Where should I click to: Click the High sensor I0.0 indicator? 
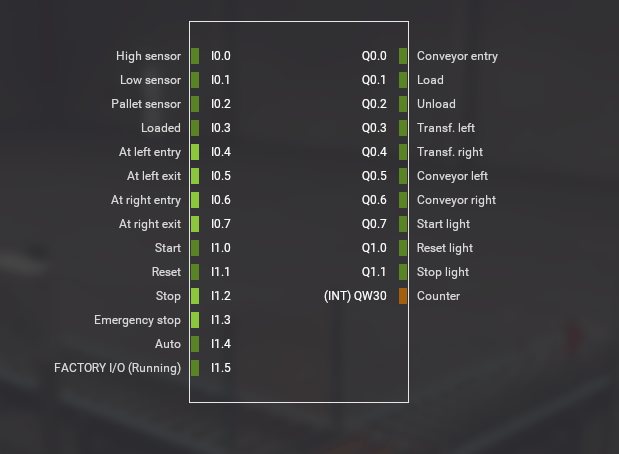pyautogui.click(x=195, y=56)
